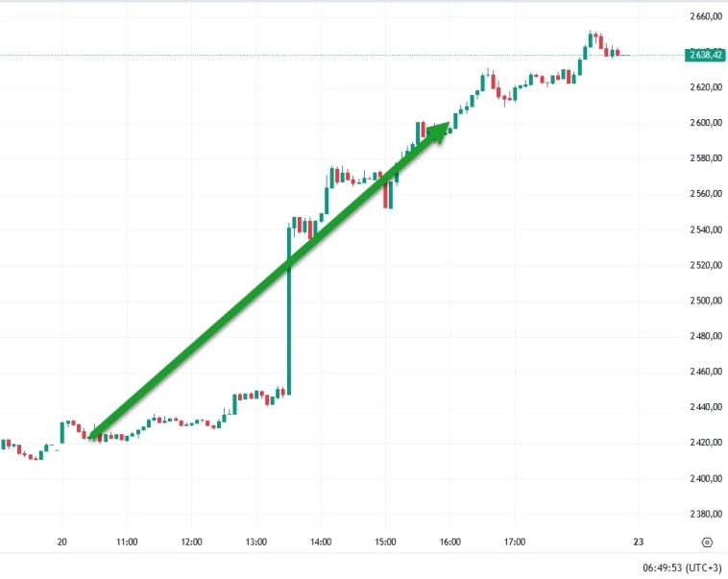
Task: Click the 2 500,00 price scale label
Action: pos(706,301)
